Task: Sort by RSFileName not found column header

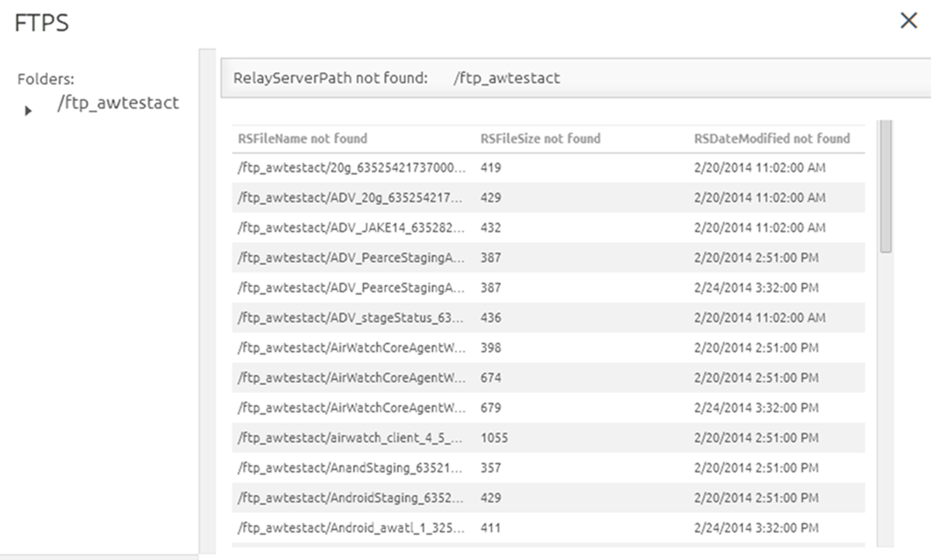Action: tap(303, 139)
